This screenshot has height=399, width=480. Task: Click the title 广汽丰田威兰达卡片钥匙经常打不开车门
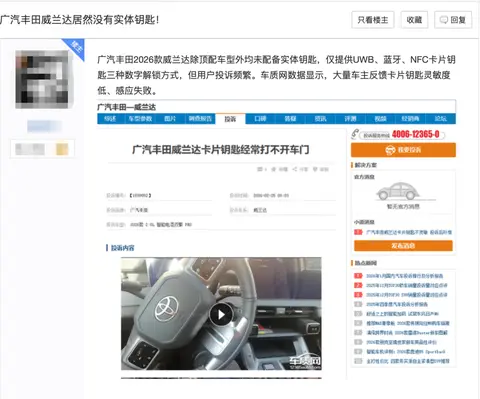[220, 150]
